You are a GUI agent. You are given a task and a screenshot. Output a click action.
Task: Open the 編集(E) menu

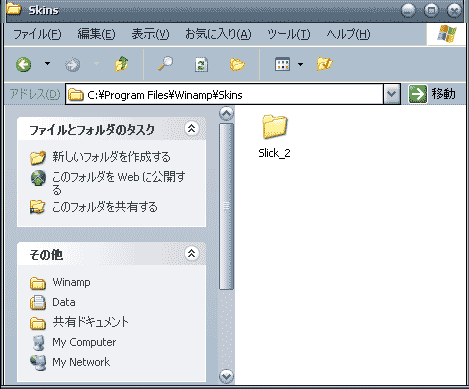click(96, 34)
